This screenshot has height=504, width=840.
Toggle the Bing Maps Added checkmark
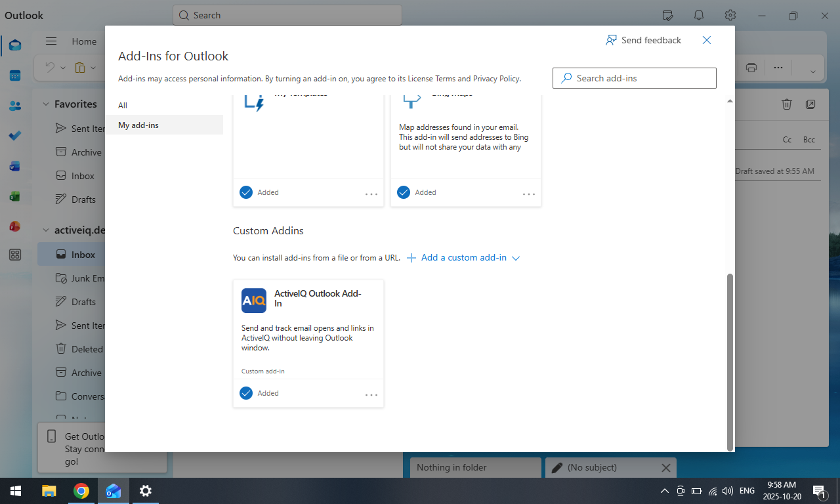[404, 192]
